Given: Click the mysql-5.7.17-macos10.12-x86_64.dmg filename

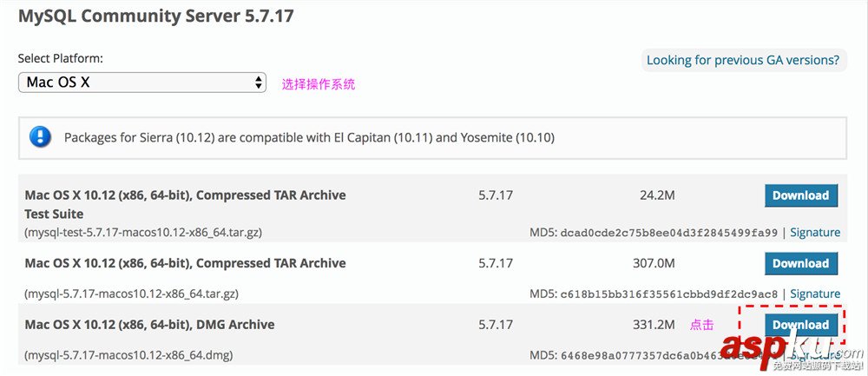Looking at the screenshot, I should pos(128,355).
